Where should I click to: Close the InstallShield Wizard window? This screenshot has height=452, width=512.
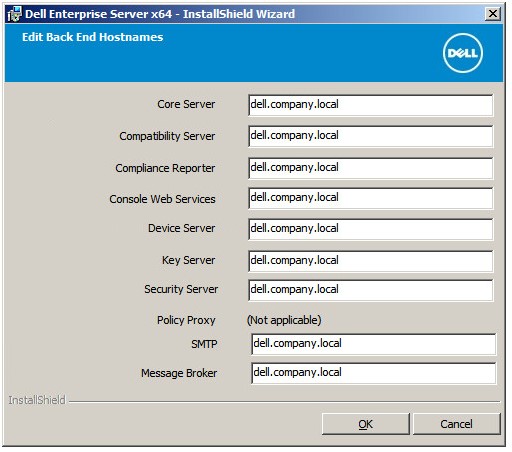493,14
